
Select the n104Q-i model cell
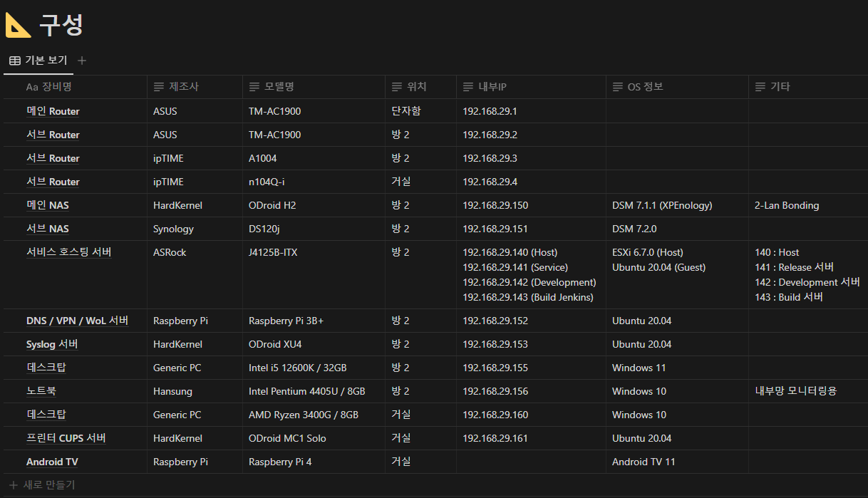click(314, 181)
